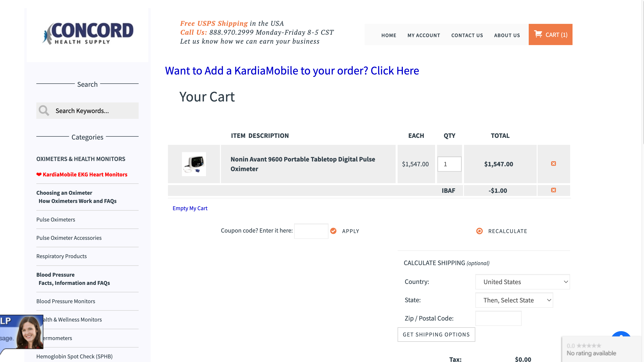Viewport: 644px width, 362px height.
Task: Click the red heart KardiaMobile icon
Action: pos(39,174)
